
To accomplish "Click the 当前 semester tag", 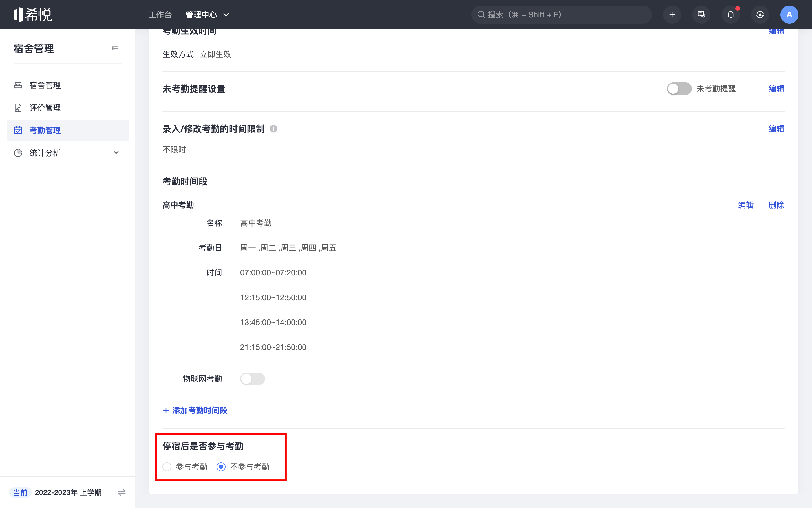I will click(x=20, y=492).
